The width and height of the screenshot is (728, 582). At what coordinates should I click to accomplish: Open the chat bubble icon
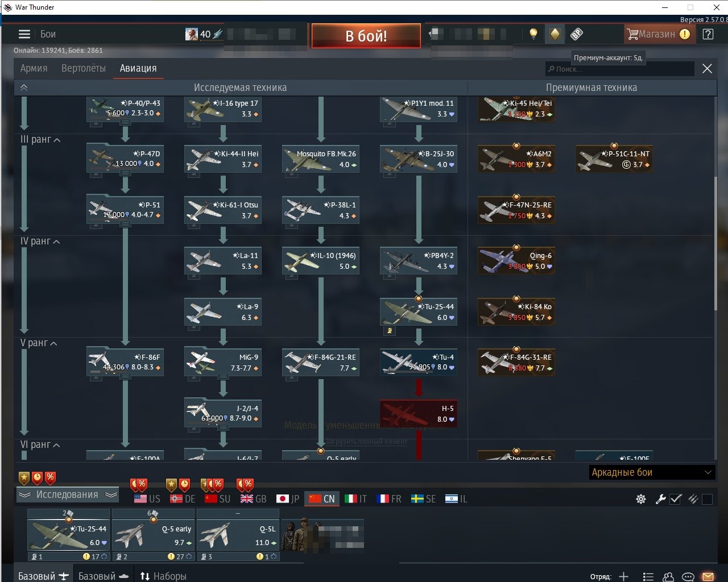(688, 576)
